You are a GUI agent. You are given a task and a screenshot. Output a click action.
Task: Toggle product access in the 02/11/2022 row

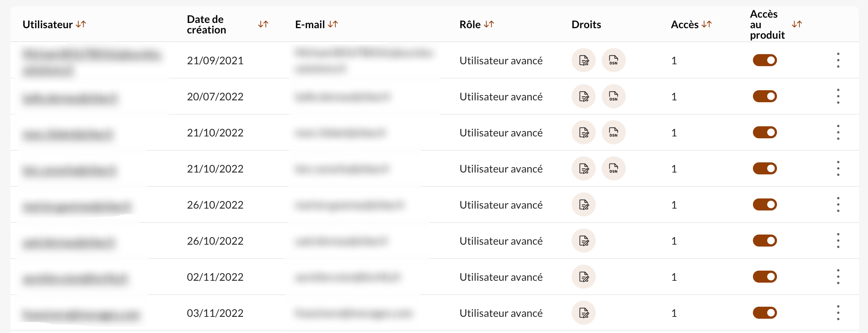click(765, 277)
